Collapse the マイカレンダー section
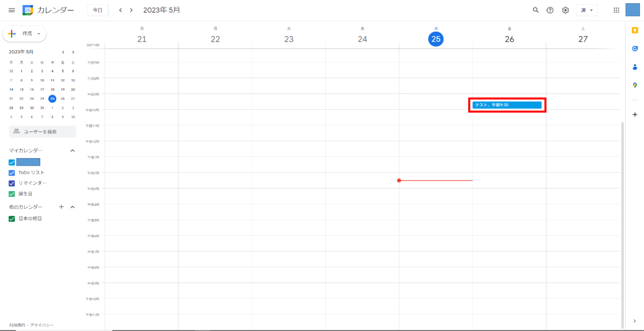The image size is (644, 331). pyautogui.click(x=73, y=151)
